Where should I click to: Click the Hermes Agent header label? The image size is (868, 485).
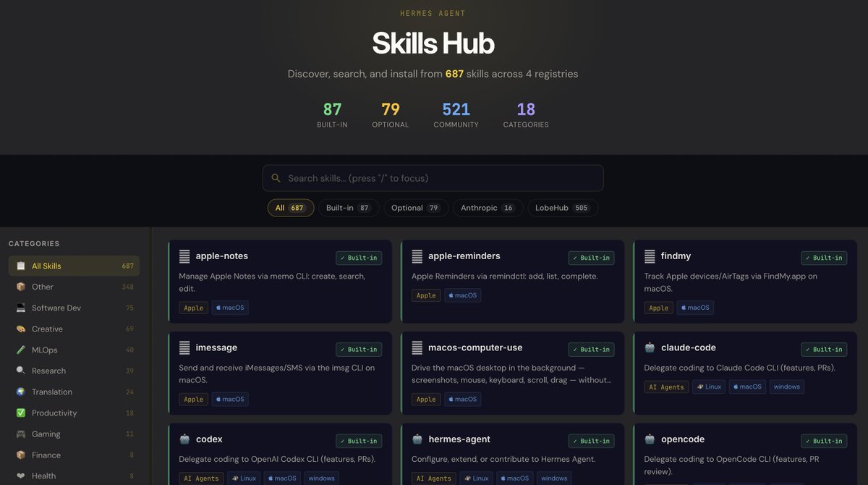[x=433, y=13]
